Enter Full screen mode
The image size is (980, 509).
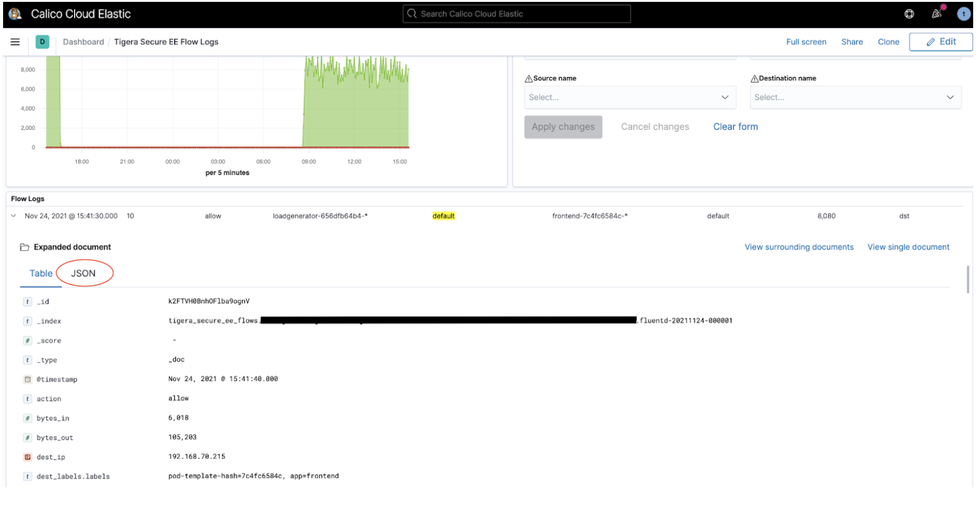[806, 42]
